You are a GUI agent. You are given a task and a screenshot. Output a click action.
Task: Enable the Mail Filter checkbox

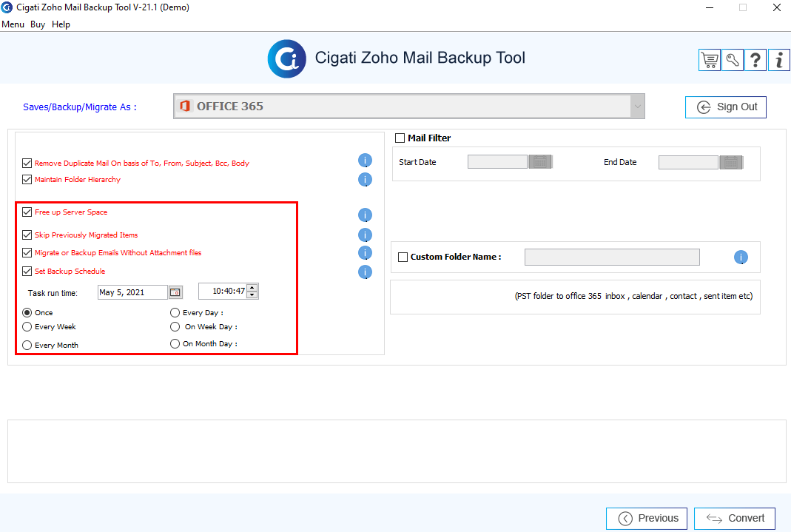[400, 138]
